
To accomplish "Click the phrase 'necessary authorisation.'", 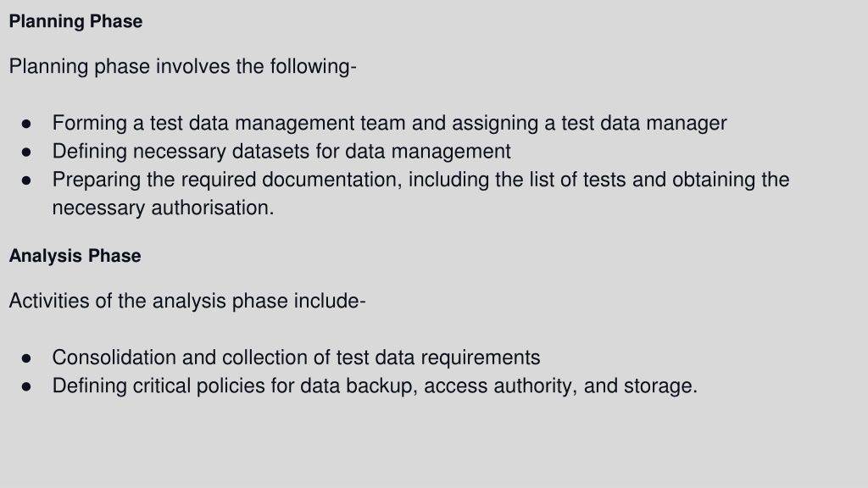I will pos(164,208).
